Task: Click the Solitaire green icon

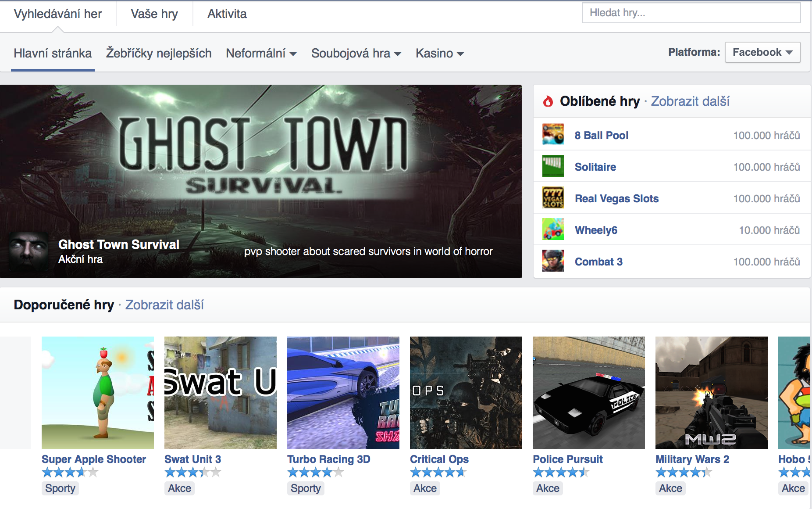Action: [x=553, y=166]
